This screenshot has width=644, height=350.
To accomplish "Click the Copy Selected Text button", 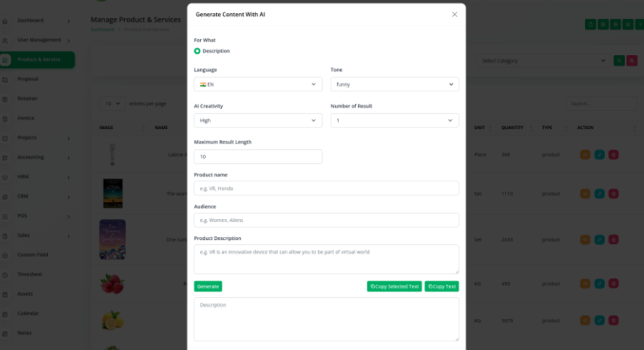I will point(395,286).
